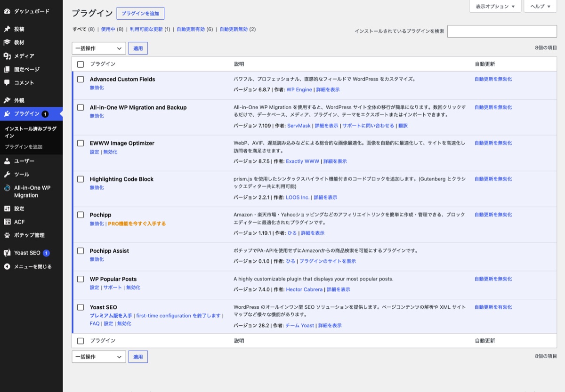Open プラグインを追加 submenu item in sidebar

(x=24, y=147)
